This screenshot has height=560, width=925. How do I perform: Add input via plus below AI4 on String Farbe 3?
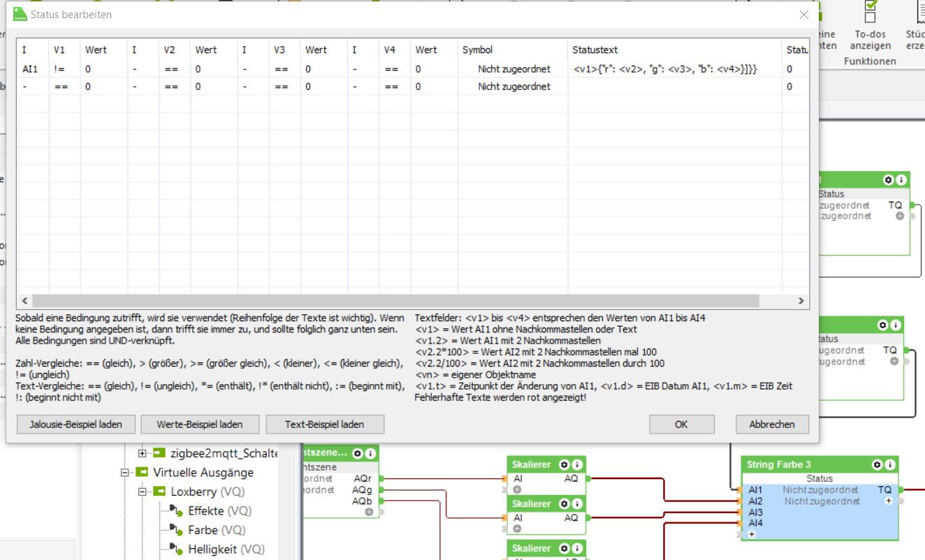click(x=752, y=534)
